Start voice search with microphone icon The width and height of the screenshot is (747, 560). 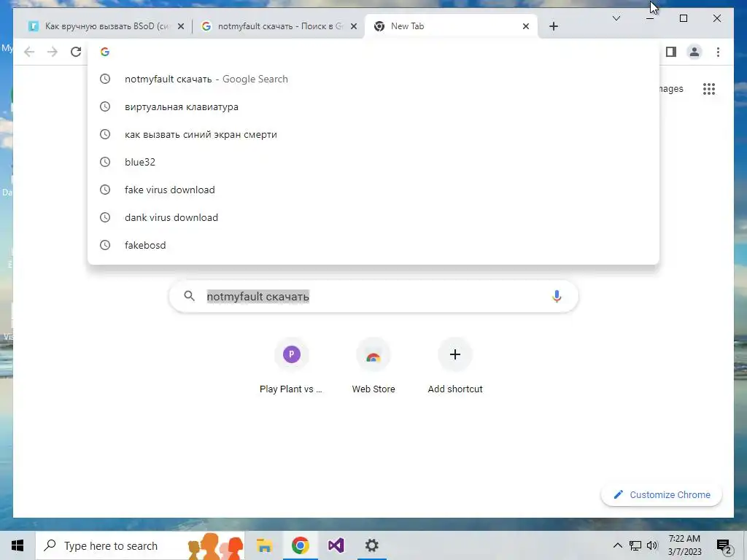coord(557,296)
